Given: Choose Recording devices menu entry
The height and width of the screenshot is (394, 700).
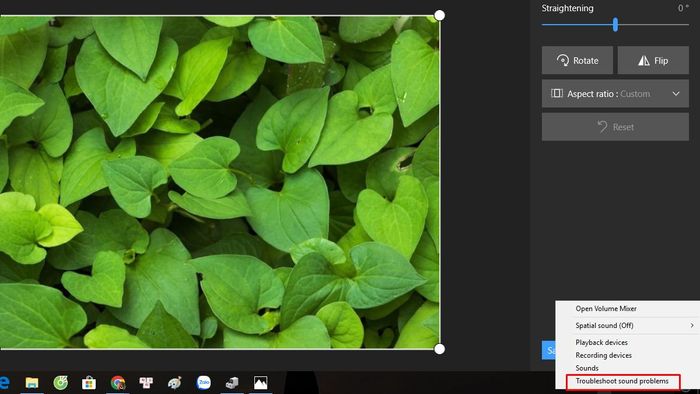Looking at the screenshot, I should coord(604,355).
